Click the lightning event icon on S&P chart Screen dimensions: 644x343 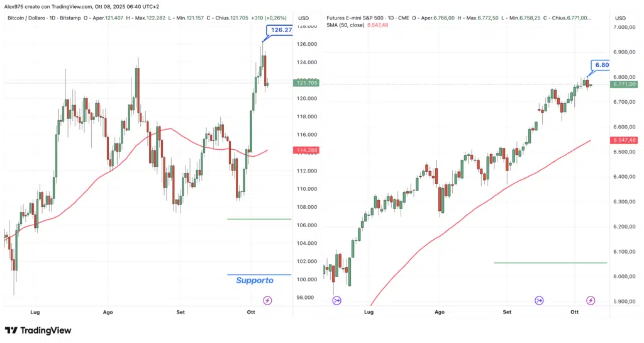click(591, 300)
